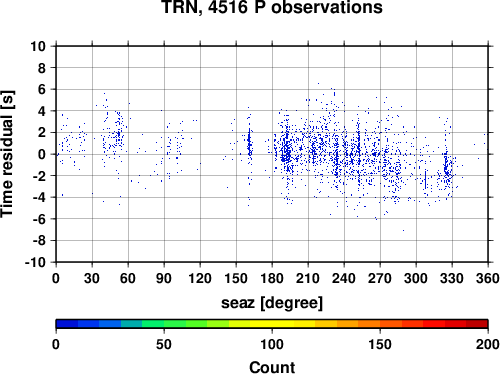
Task: Click the green colorbar segment near 50
Action: click(164, 324)
